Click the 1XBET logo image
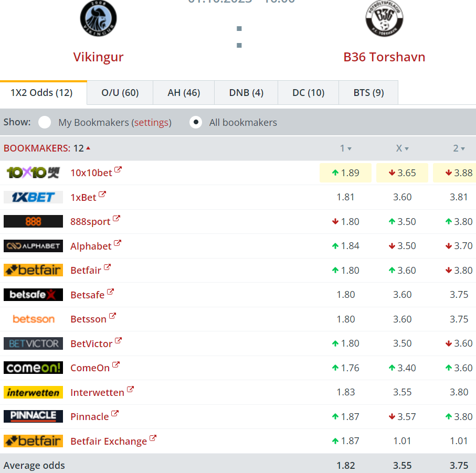 [33, 197]
